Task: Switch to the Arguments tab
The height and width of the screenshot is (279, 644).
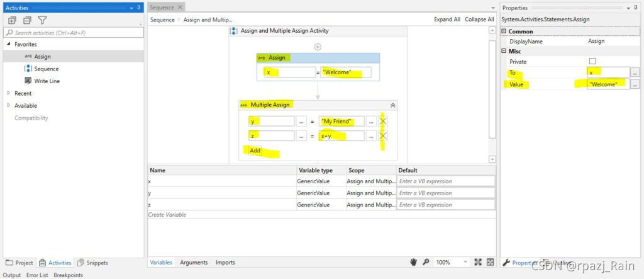Action: (x=194, y=263)
